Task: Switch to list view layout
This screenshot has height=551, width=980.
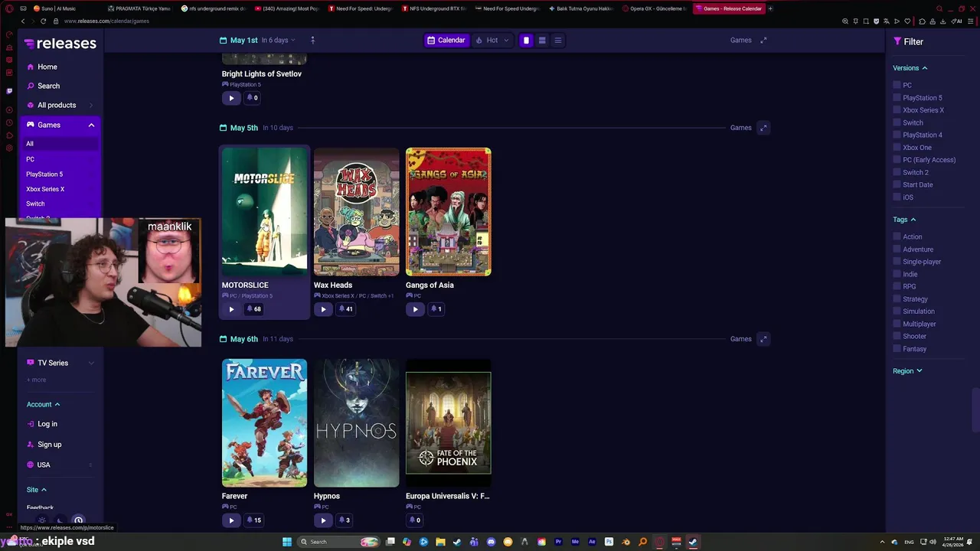Action: (x=558, y=41)
